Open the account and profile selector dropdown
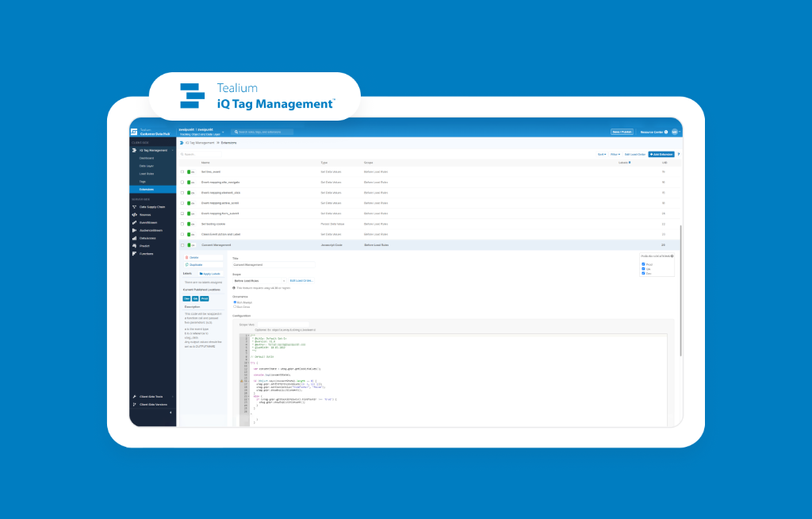812x519 pixels. point(201,132)
